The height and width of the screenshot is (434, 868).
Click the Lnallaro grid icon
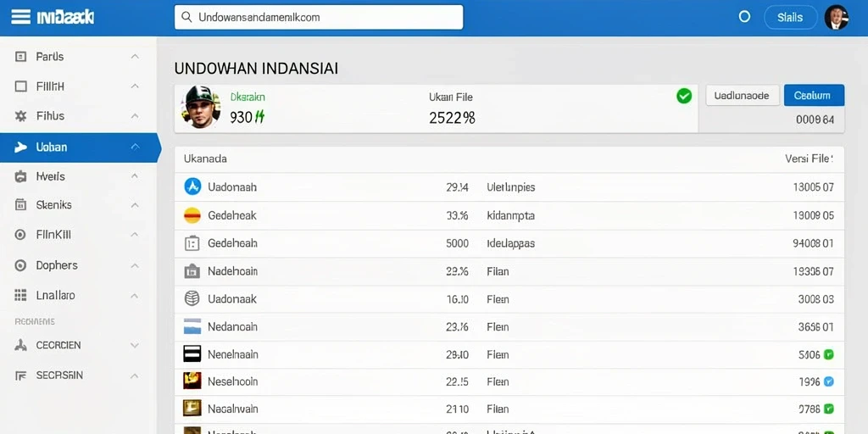pyautogui.click(x=20, y=295)
